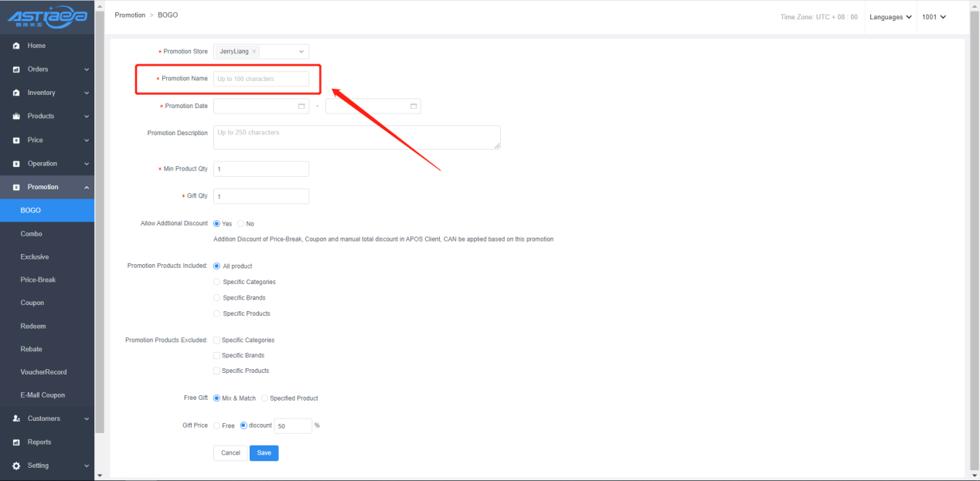Click the Promotion Name input field
This screenshot has width=980, height=481.
coord(261,79)
